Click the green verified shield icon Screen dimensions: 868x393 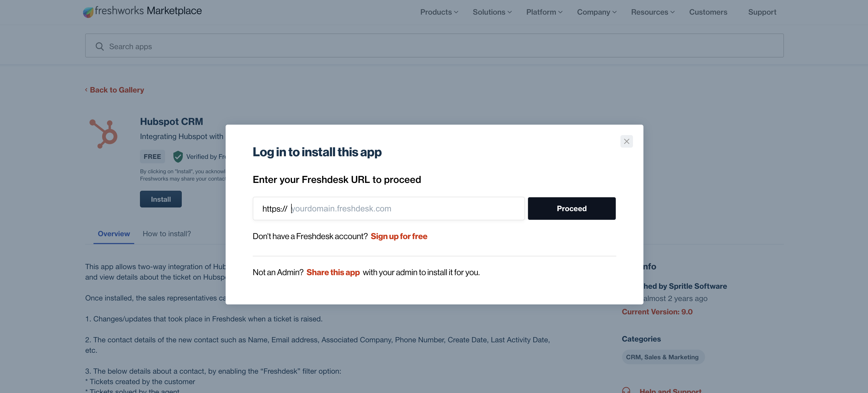[x=178, y=157]
